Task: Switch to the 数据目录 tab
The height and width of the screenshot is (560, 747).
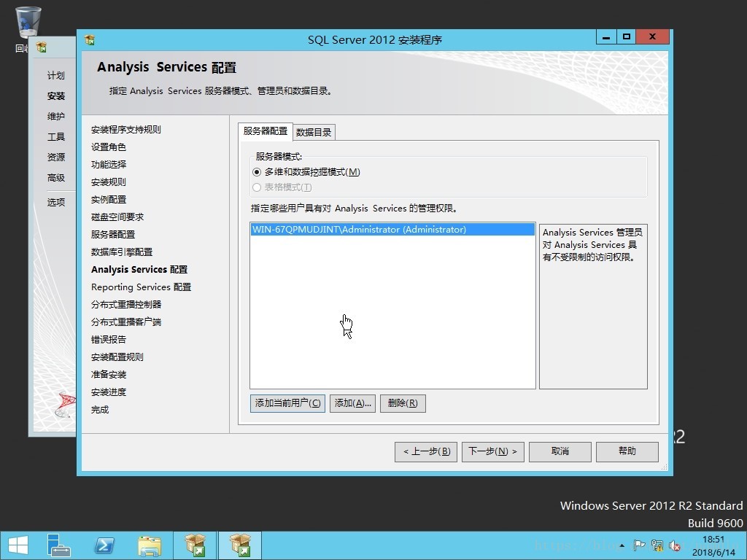Action: click(x=314, y=133)
